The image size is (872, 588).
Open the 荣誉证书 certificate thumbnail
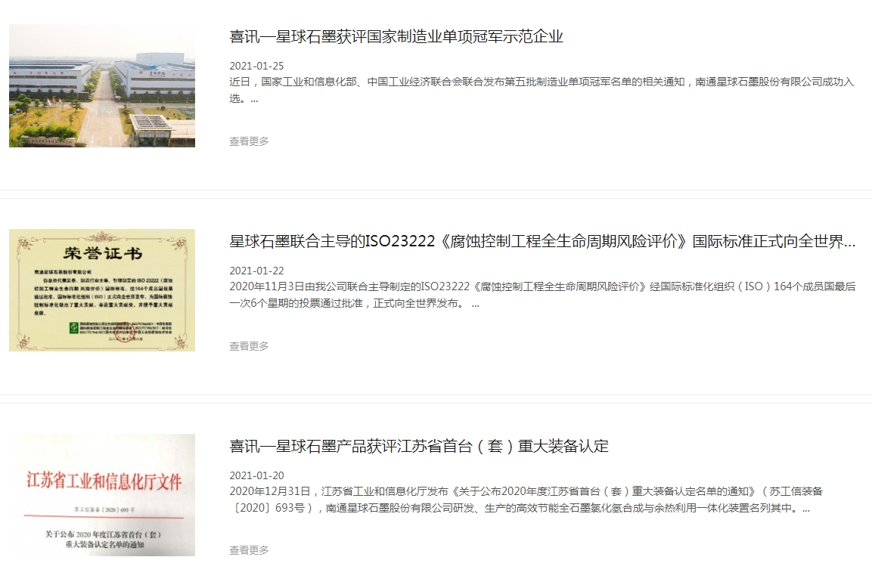pyautogui.click(x=102, y=290)
